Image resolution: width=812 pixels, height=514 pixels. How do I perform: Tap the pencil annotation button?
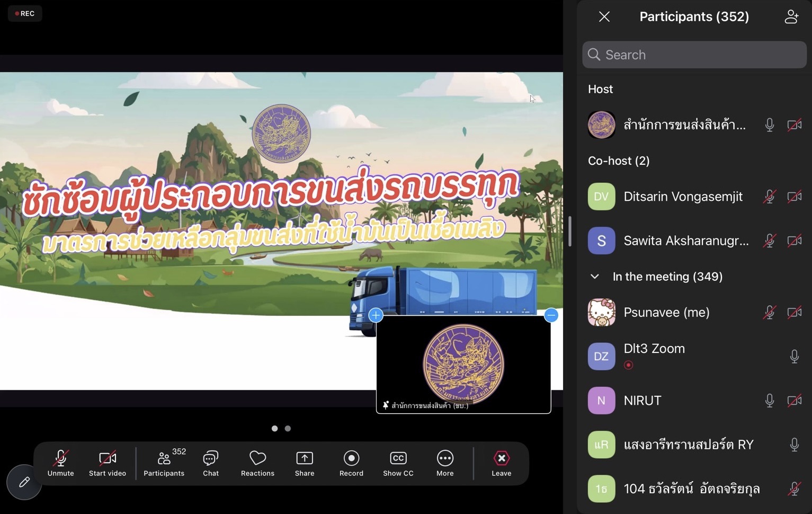pyautogui.click(x=24, y=482)
